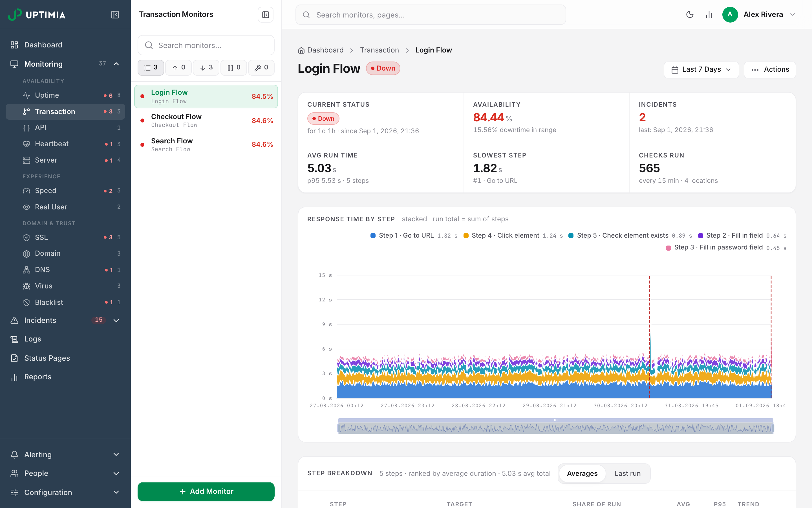
Task: Select the Checkout Flow monitor
Action: click(x=206, y=120)
